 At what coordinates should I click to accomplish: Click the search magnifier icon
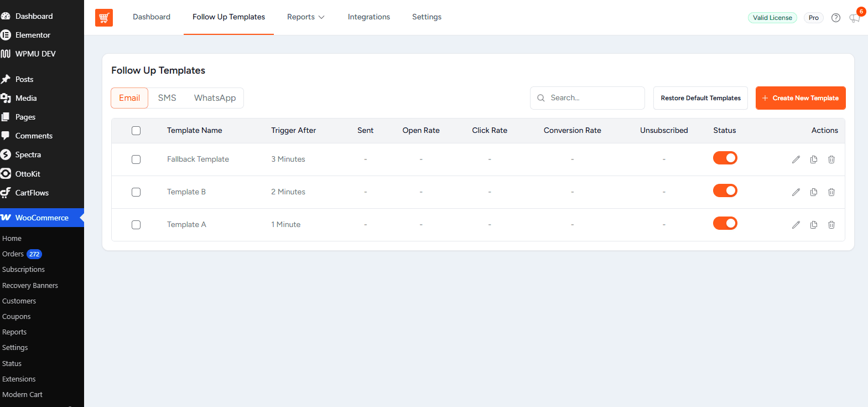[541, 98]
